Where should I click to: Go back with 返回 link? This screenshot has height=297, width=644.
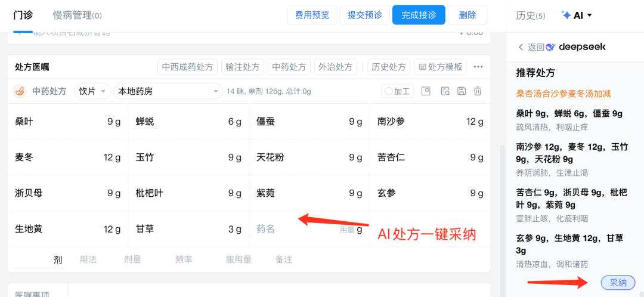[x=531, y=47]
